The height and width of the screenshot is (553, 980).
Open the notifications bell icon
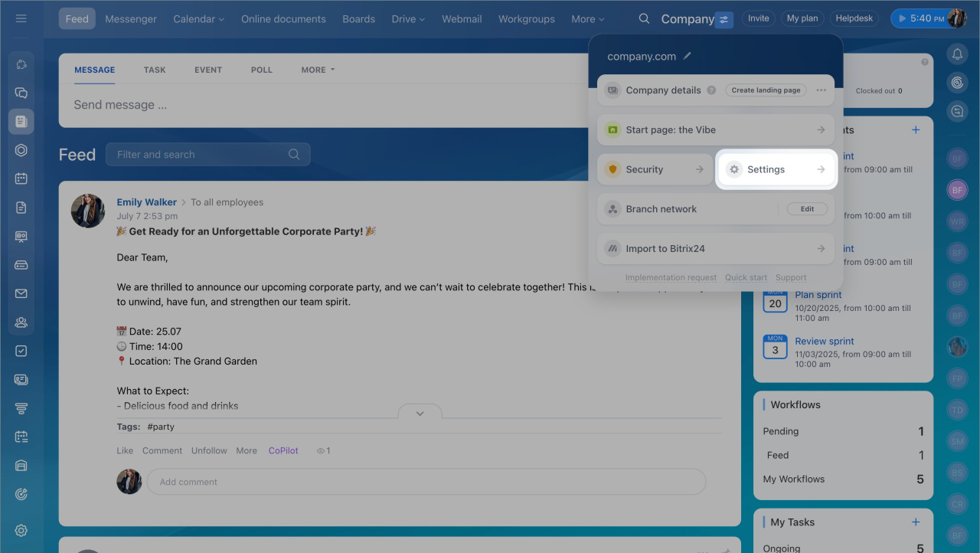[x=956, y=54]
